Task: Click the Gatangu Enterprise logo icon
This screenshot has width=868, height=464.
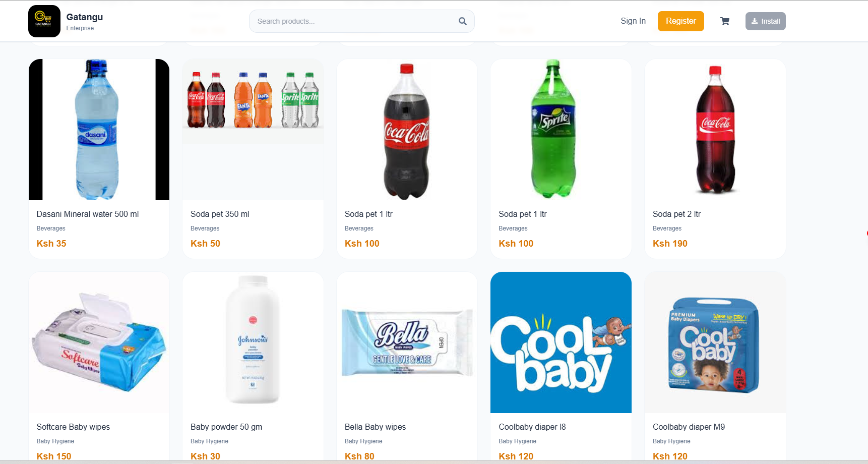Action: [x=44, y=21]
